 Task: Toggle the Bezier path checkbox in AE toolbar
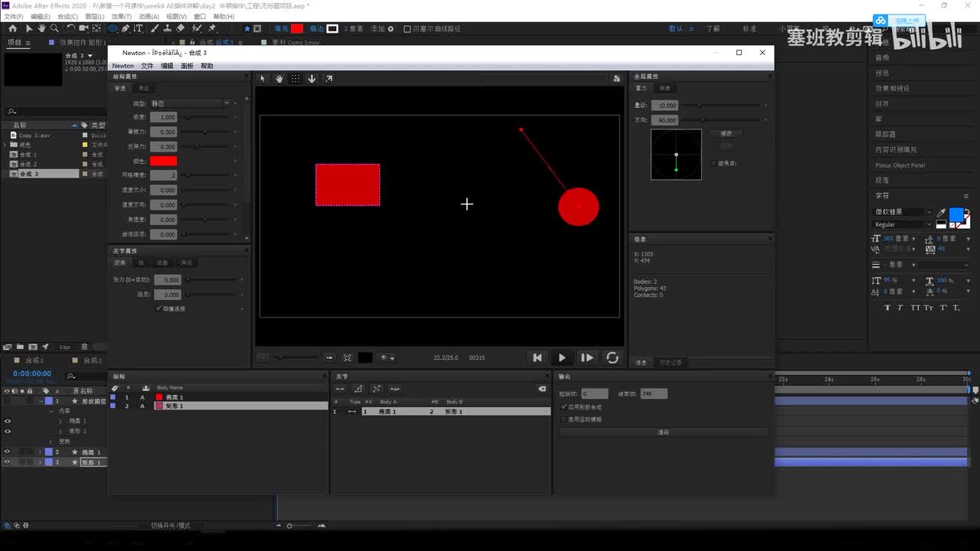[x=407, y=29]
